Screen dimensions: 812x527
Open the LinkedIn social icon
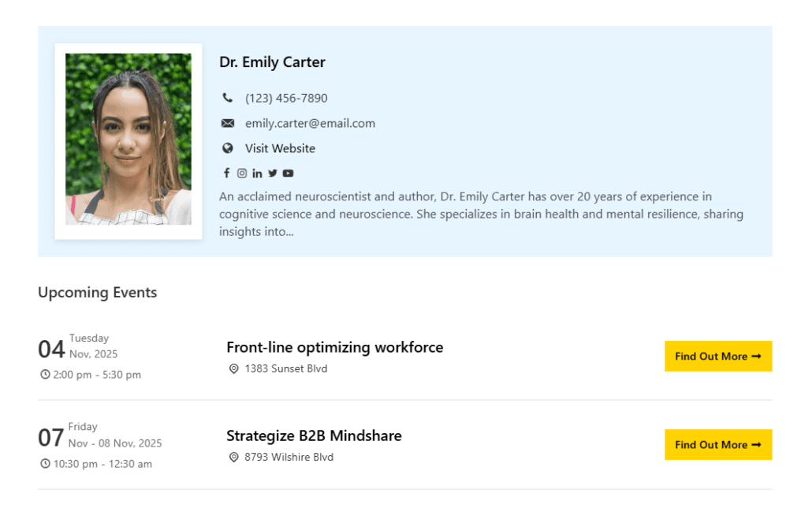(x=257, y=174)
